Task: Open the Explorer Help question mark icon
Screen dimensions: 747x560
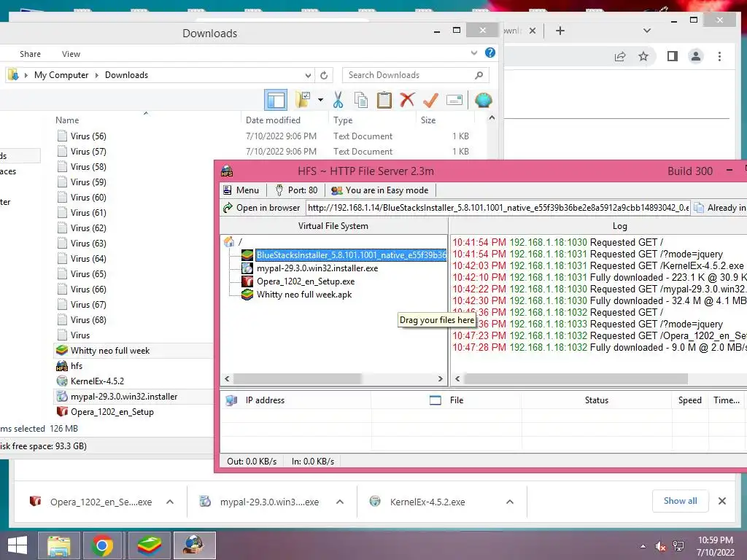Action: [x=489, y=52]
